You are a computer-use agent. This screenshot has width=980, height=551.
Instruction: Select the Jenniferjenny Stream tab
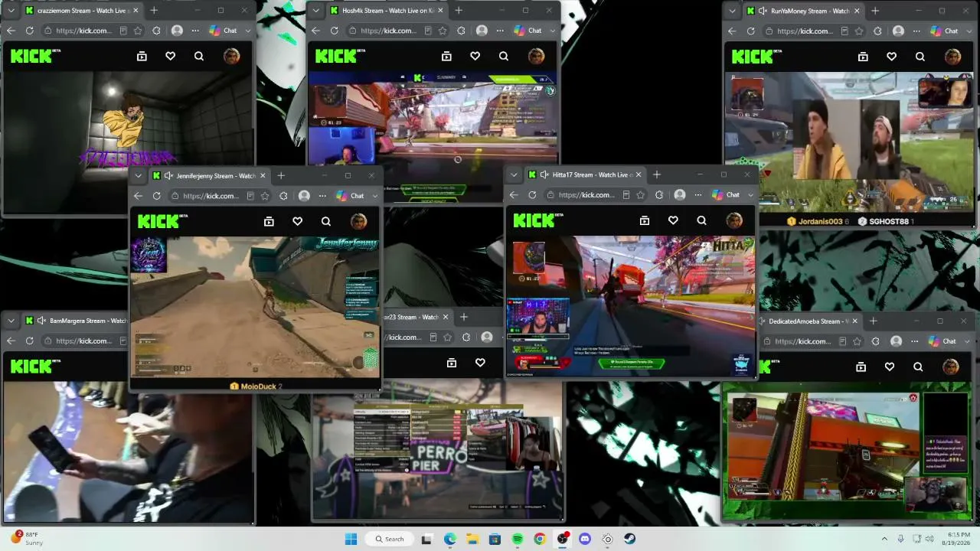click(208, 175)
